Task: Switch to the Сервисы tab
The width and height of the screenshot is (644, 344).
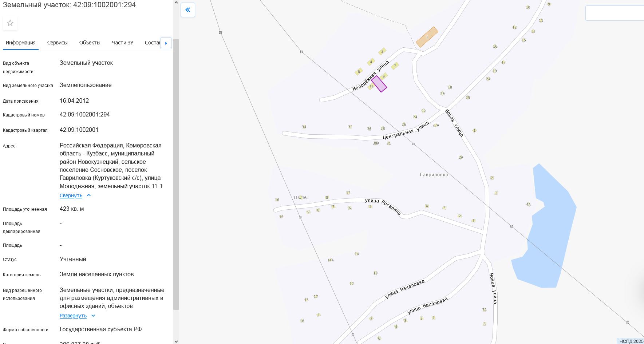Action: 58,43
